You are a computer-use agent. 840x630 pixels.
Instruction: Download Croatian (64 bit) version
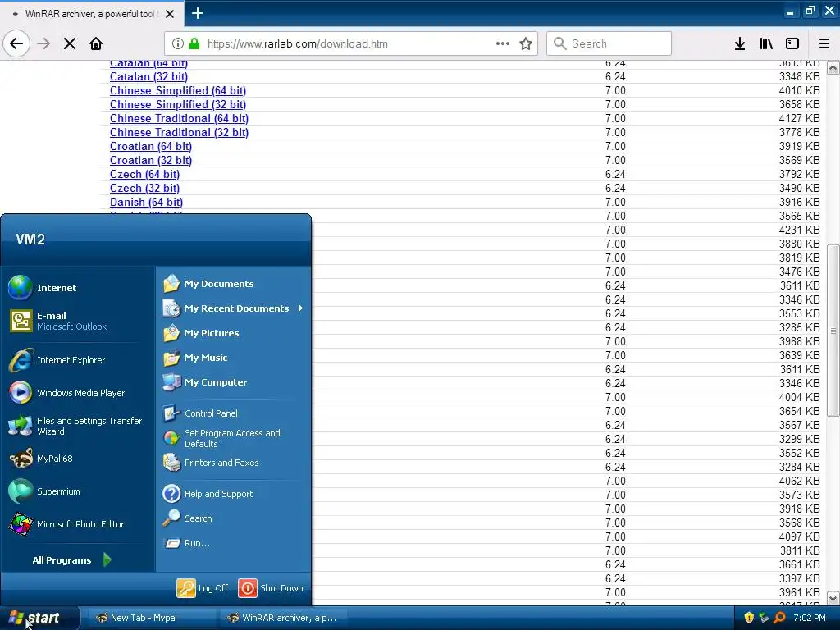click(x=151, y=146)
